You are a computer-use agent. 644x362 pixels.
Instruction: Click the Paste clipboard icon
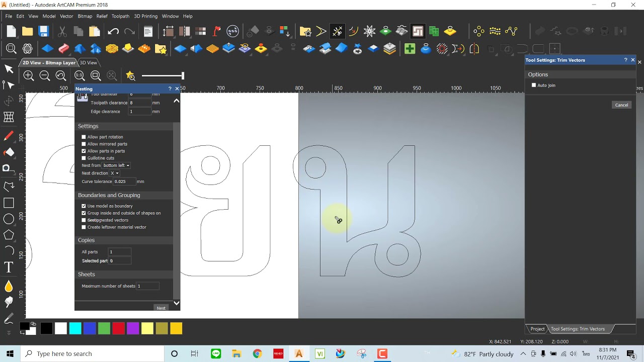95,32
